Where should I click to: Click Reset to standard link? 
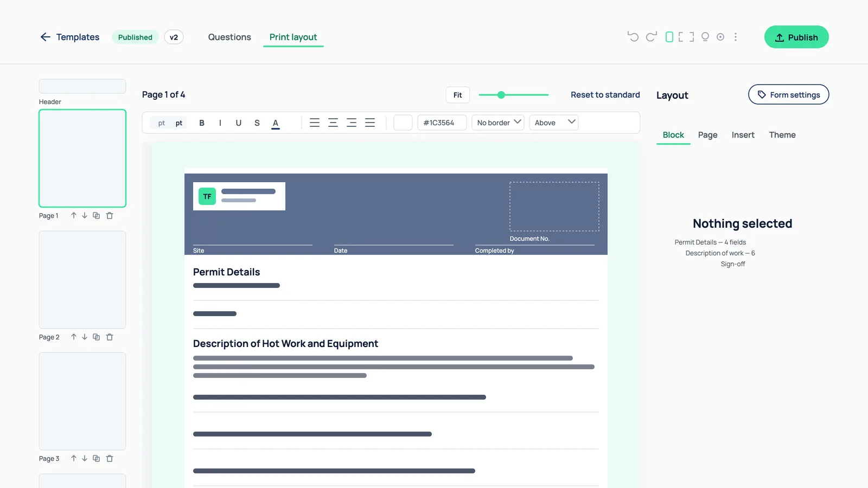[605, 95]
